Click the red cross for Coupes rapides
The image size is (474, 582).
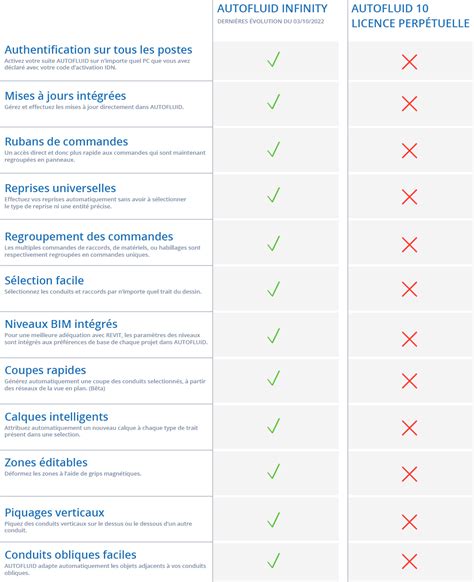click(409, 381)
